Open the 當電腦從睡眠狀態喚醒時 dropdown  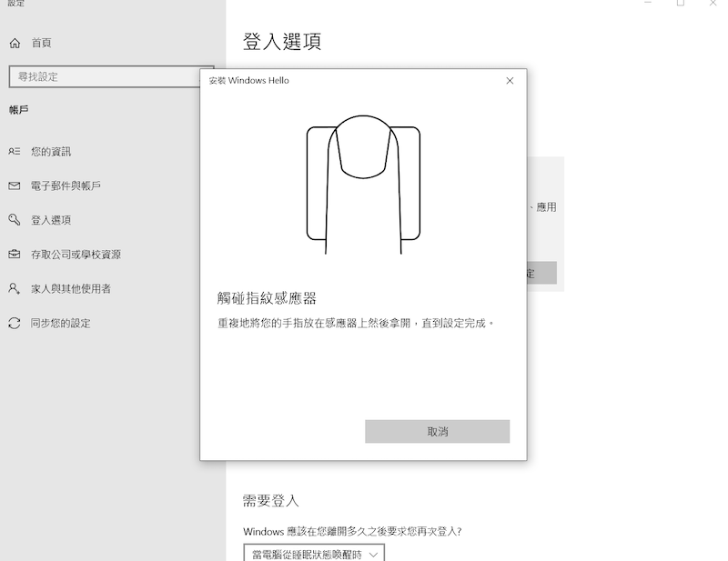(x=314, y=553)
